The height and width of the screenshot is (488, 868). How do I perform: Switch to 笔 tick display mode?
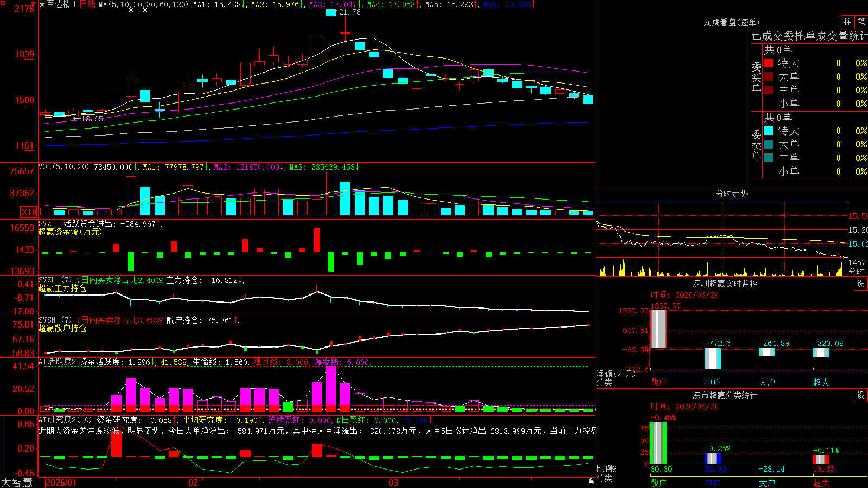tap(861, 22)
